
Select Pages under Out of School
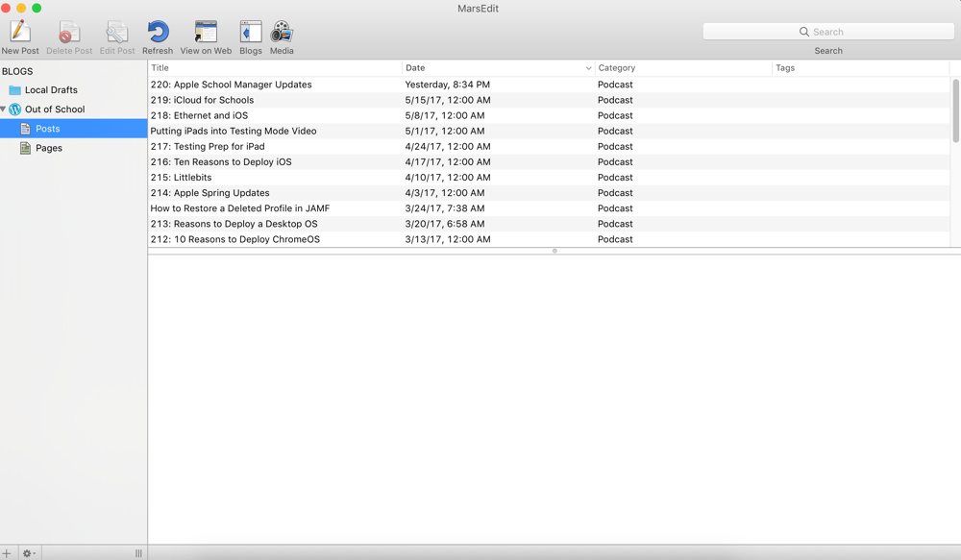click(74, 148)
